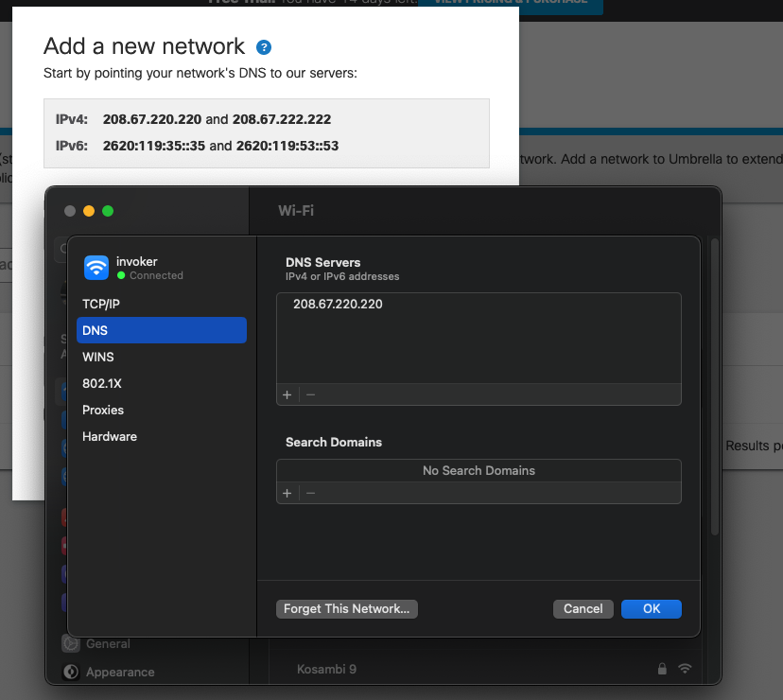Remove DNS server using the minus button
Image resolution: width=783 pixels, height=700 pixels.
310,394
